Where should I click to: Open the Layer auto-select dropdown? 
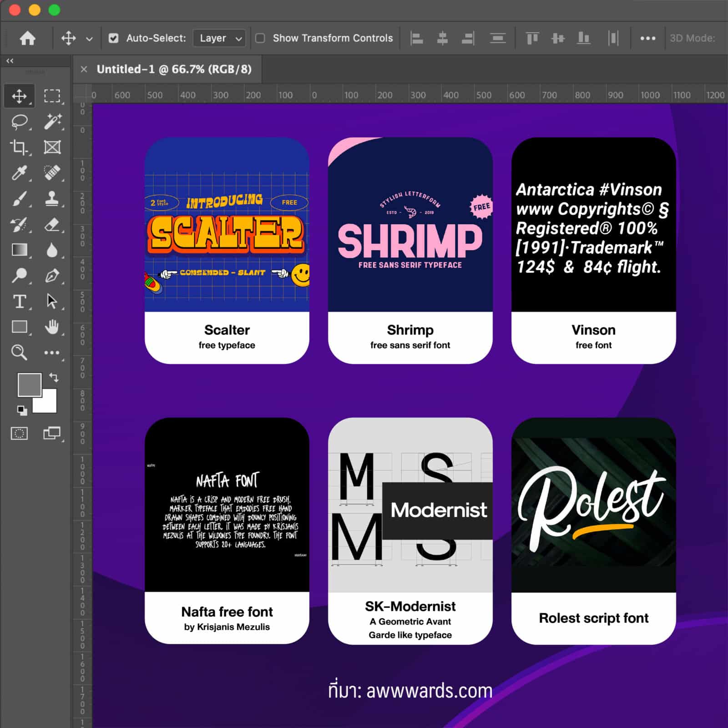[x=219, y=38]
